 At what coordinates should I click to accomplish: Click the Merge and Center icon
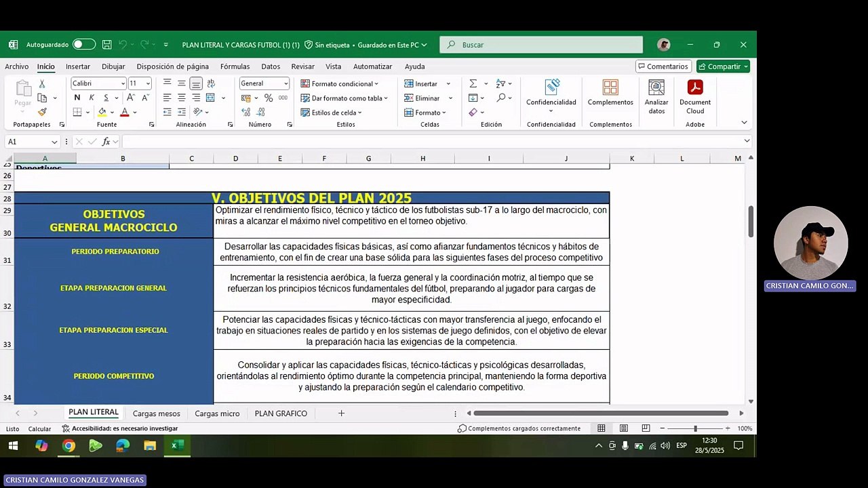click(x=211, y=98)
